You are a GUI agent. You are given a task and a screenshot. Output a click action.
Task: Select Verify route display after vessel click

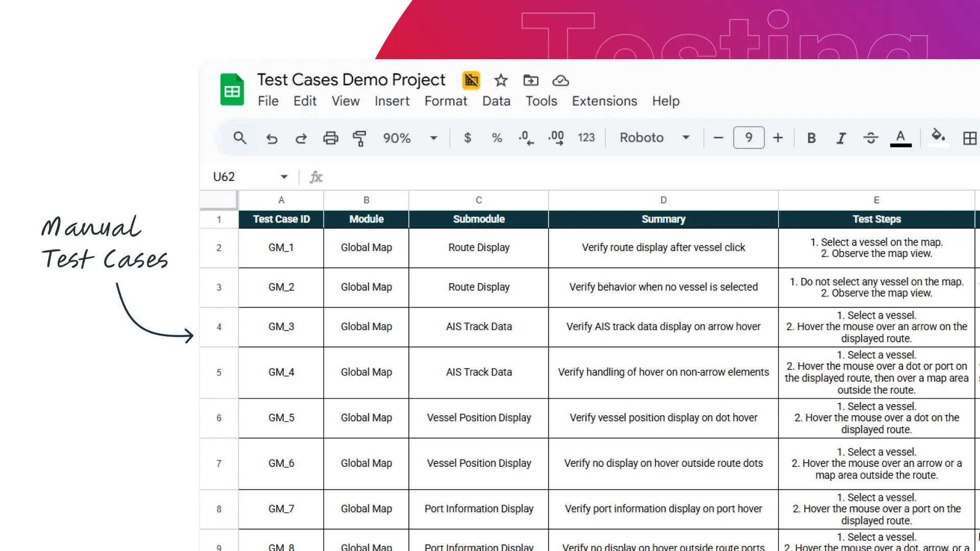point(663,248)
